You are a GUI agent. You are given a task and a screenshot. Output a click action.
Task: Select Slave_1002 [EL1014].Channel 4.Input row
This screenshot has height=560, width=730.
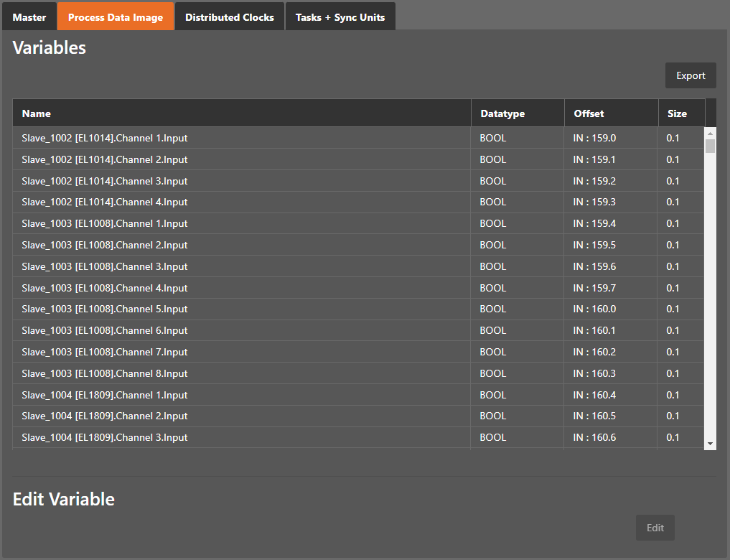[105, 202]
